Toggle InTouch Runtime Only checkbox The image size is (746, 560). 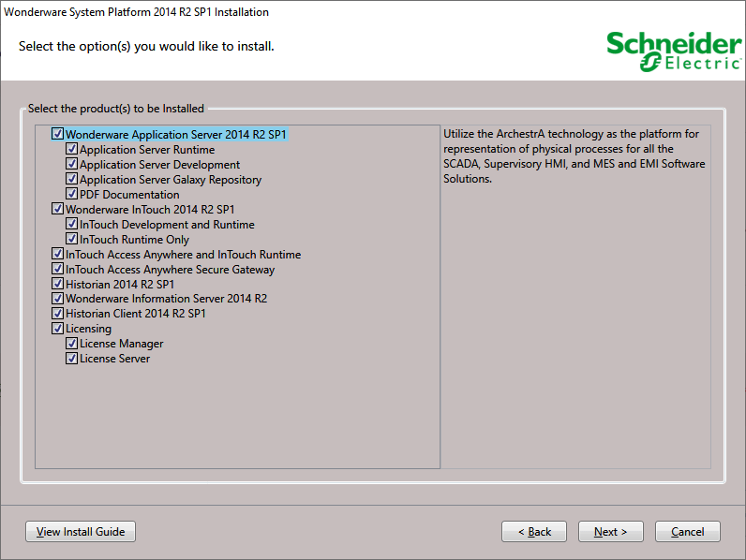(72, 239)
